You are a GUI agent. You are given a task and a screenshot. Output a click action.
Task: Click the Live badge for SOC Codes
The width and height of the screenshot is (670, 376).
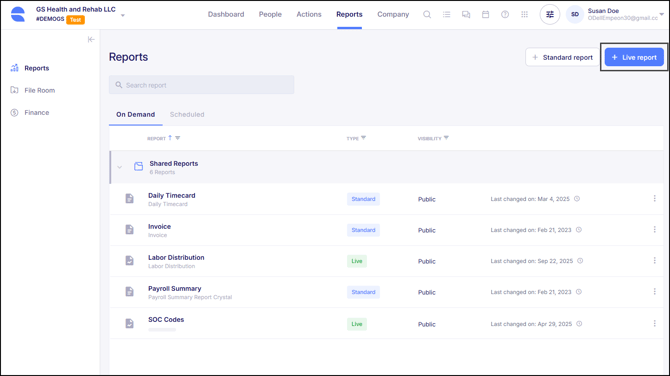[x=357, y=324]
